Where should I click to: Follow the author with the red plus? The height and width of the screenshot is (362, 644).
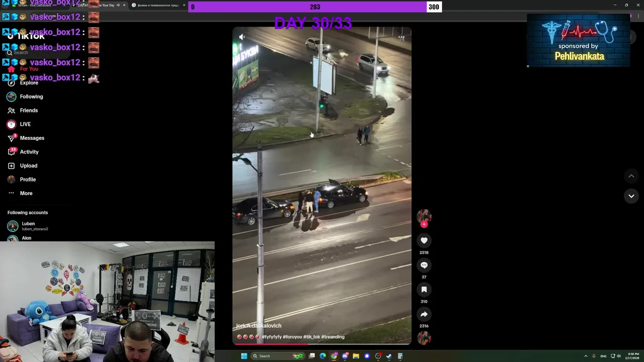424,224
